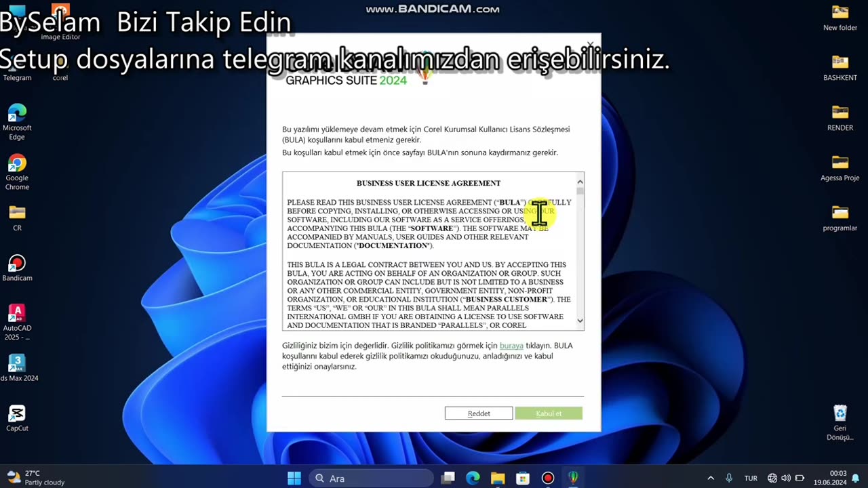The width and height of the screenshot is (868, 488).
Task: Open CapCut desktop shortcut
Action: (x=17, y=419)
